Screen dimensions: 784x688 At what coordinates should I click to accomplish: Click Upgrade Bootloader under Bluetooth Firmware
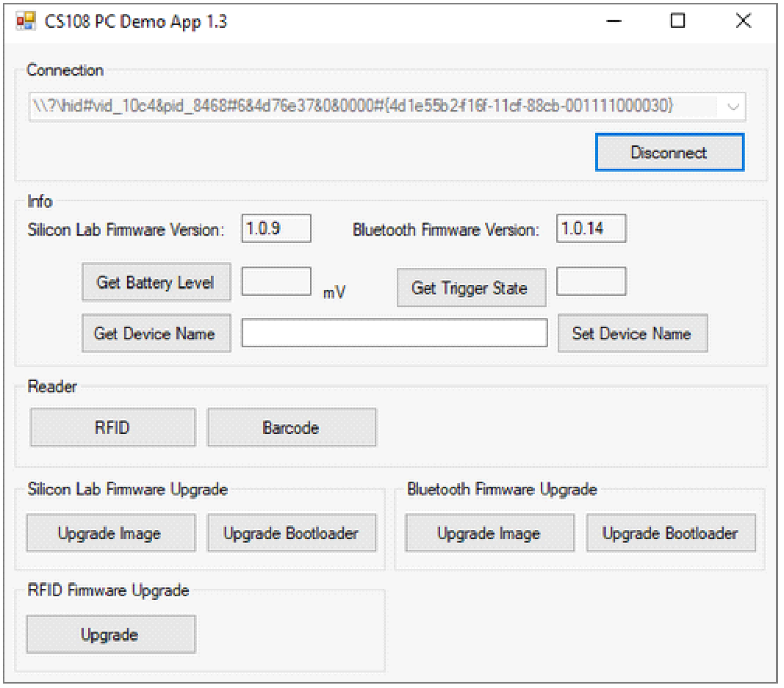coord(670,533)
